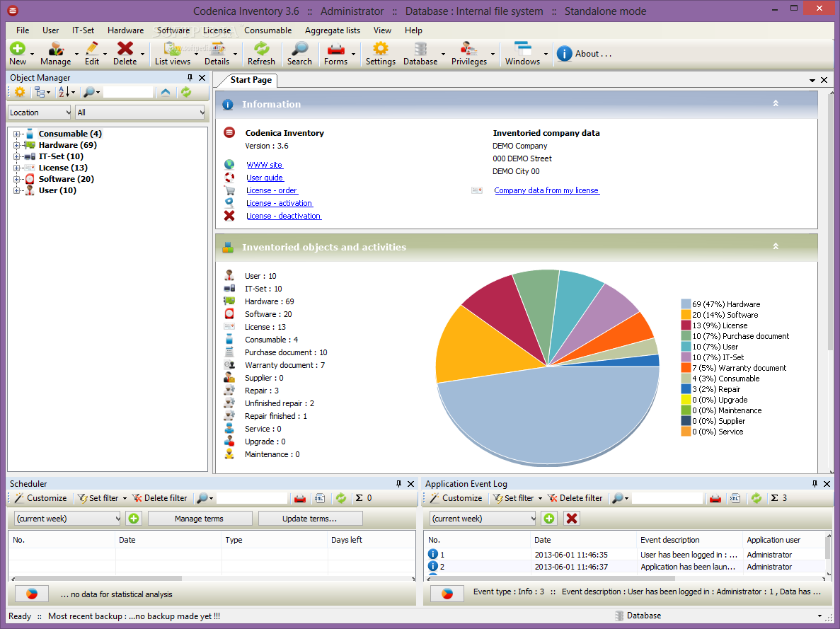The image size is (840, 629).
Task: Expand the License (13) tree node
Action: [x=16, y=168]
